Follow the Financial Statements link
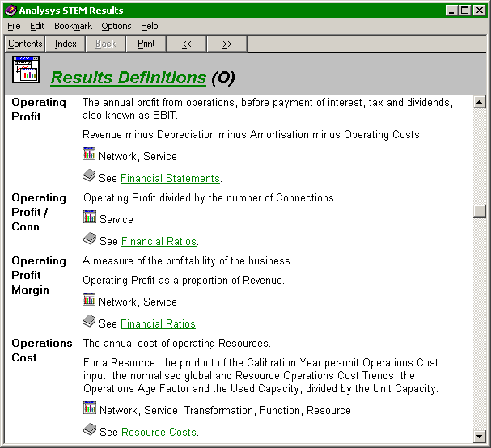491x448 pixels. [x=170, y=178]
